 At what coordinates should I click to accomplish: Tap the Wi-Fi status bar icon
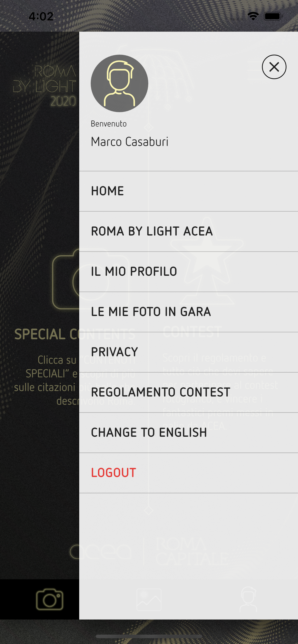click(x=253, y=16)
